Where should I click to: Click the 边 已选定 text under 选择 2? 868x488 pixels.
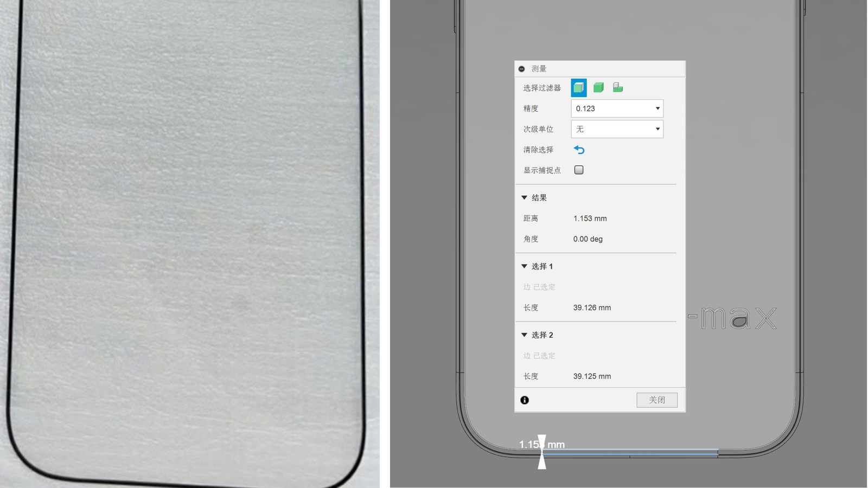(x=539, y=356)
